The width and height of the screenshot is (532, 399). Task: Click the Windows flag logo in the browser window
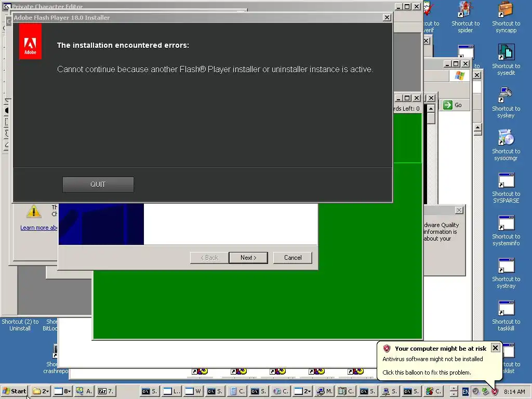click(459, 76)
